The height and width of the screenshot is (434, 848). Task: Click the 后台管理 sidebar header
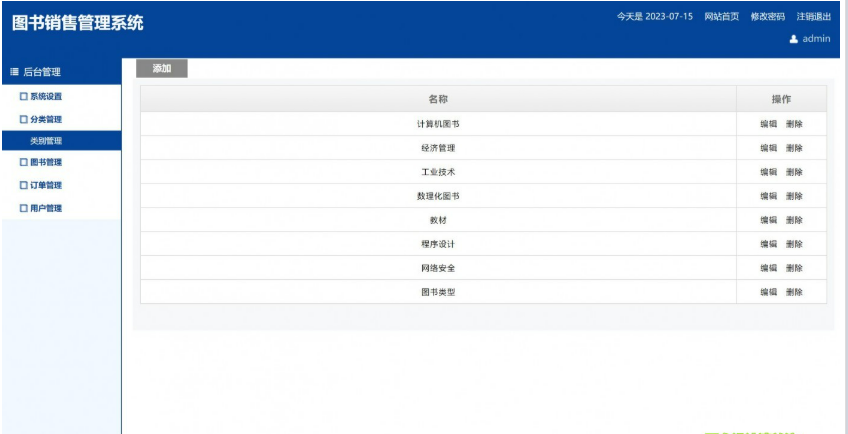62,72
